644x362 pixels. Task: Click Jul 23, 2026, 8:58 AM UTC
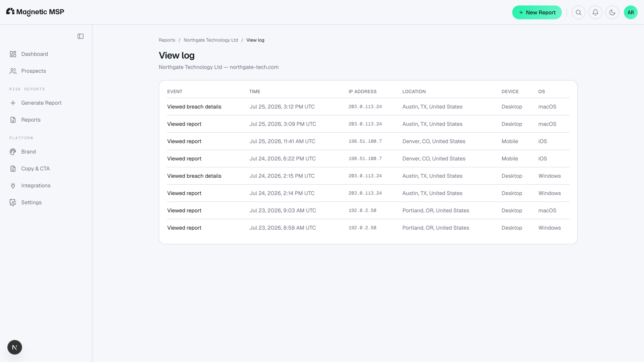[283, 228]
